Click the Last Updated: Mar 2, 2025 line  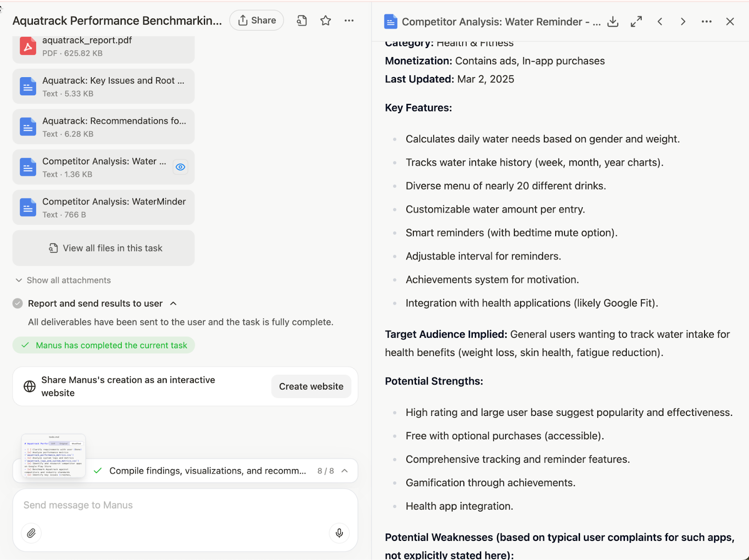[449, 79]
